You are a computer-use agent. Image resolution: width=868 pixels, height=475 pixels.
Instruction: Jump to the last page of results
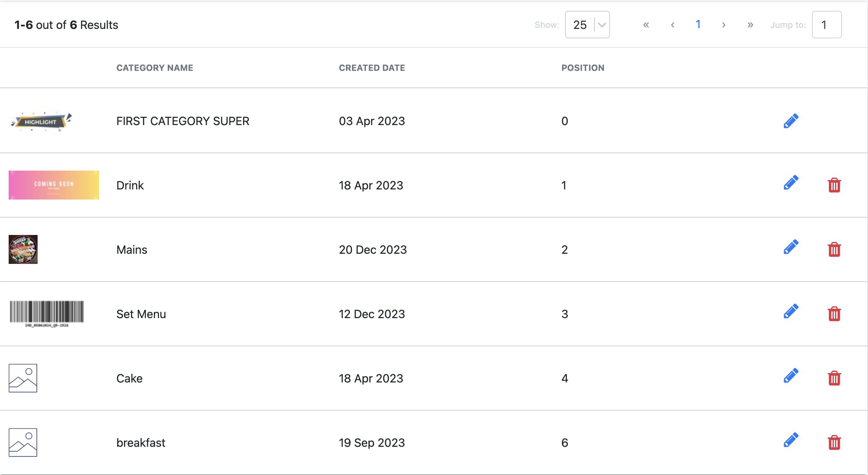coord(750,25)
